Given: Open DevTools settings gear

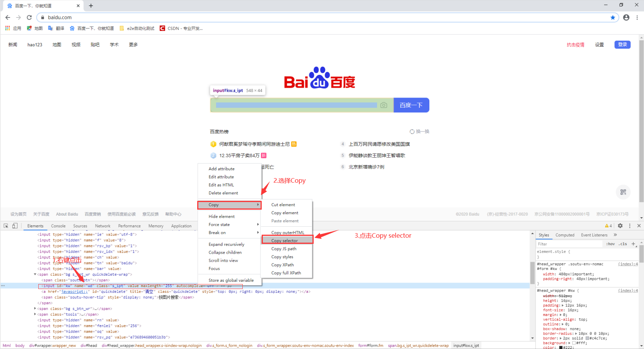Looking at the screenshot, I should tap(620, 226).
